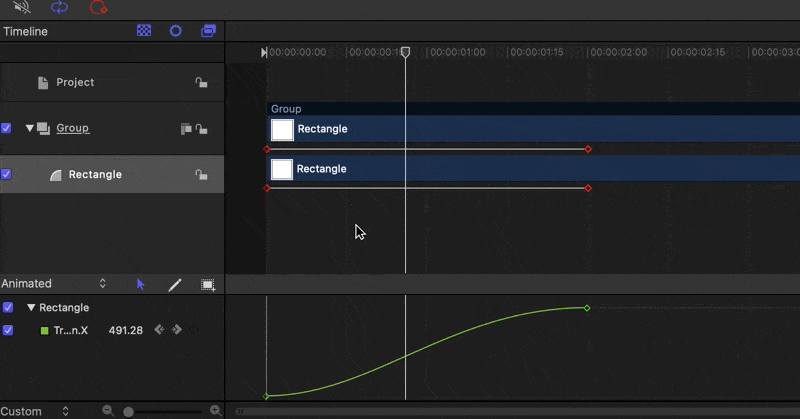Image resolution: width=800 pixels, height=419 pixels.
Task: Toggle loop playback icon
Action: click(59, 7)
